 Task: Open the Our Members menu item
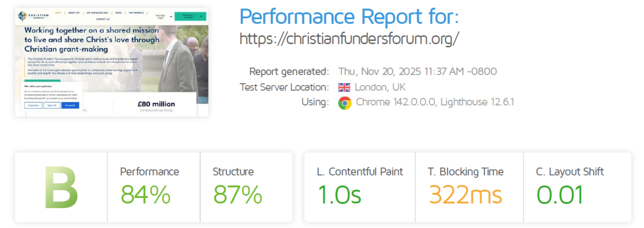136,13
